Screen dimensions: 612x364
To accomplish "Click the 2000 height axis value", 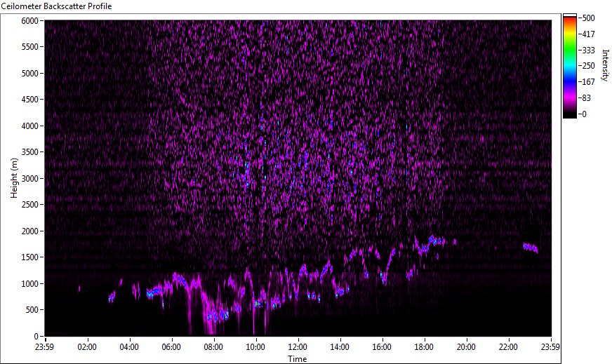I will (x=29, y=231).
